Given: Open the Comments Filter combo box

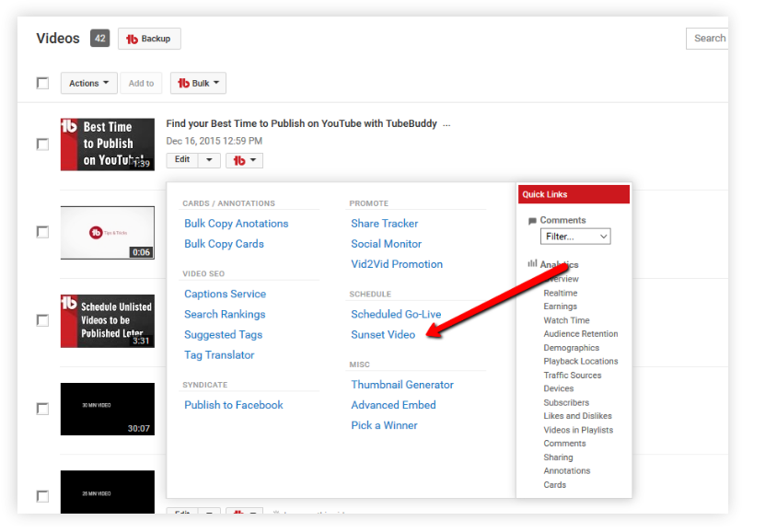Looking at the screenshot, I should 575,237.
